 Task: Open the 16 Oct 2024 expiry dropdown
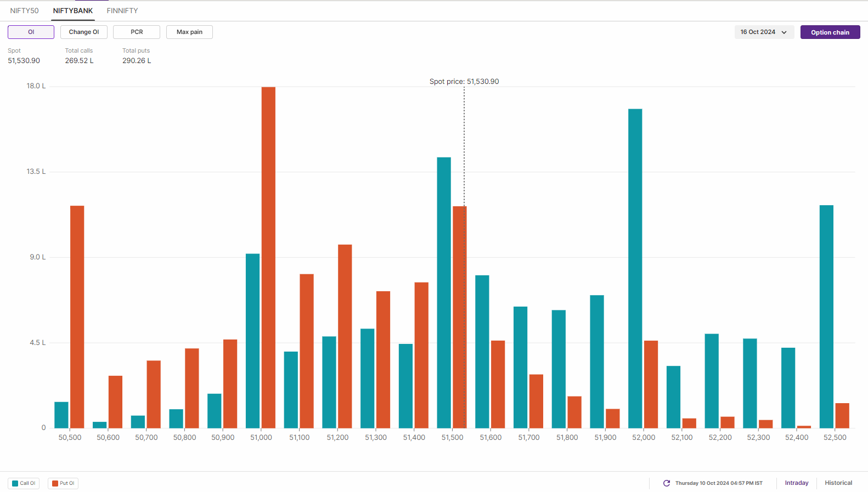click(x=764, y=32)
